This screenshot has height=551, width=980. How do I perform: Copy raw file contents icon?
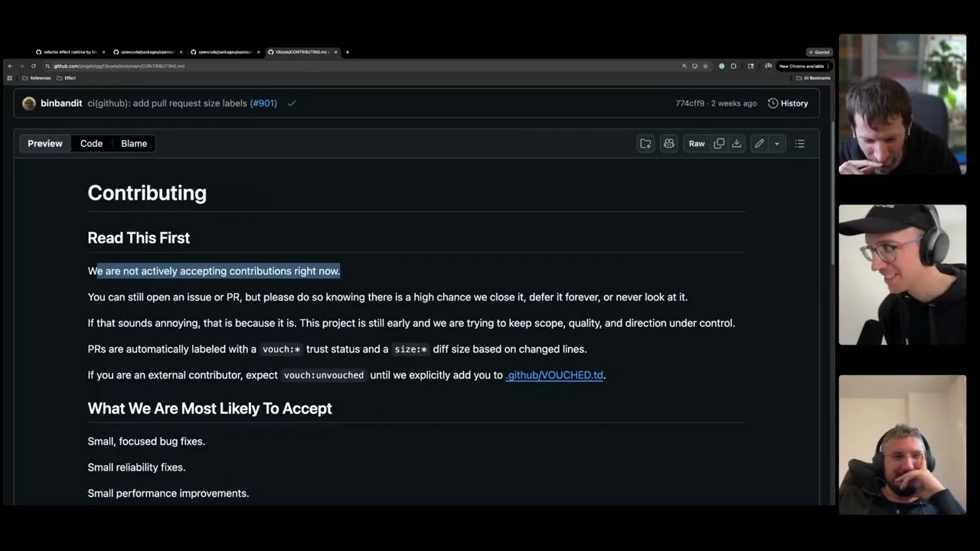[719, 144]
